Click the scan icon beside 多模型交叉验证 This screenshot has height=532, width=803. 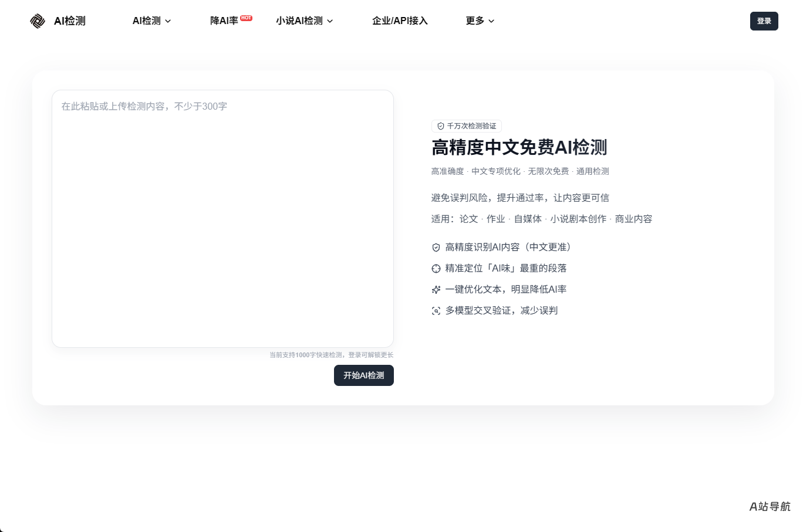pos(436,311)
